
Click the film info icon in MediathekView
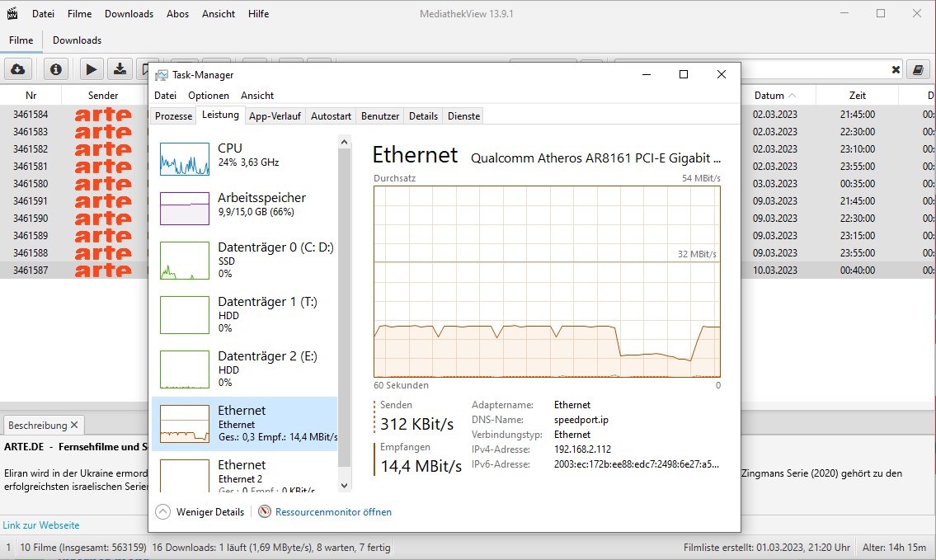[x=56, y=69]
